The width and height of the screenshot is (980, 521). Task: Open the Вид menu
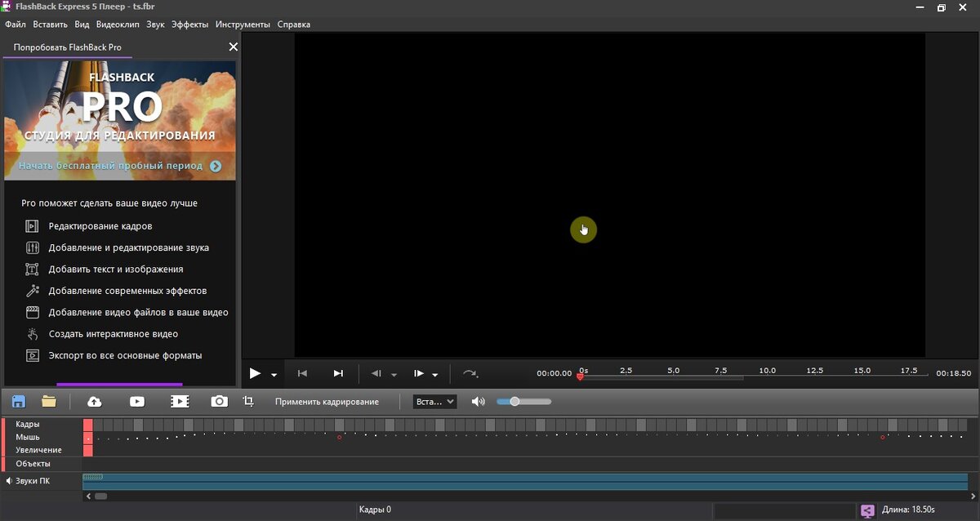[x=82, y=24]
